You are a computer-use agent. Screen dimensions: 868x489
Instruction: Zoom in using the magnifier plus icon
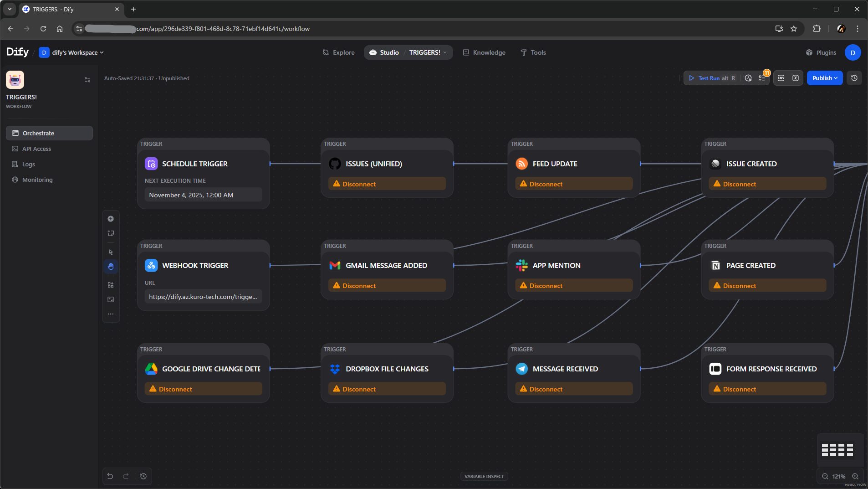click(x=855, y=476)
